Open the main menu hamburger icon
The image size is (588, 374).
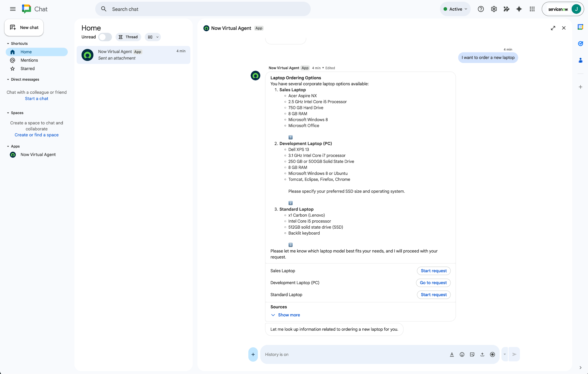[x=13, y=9]
